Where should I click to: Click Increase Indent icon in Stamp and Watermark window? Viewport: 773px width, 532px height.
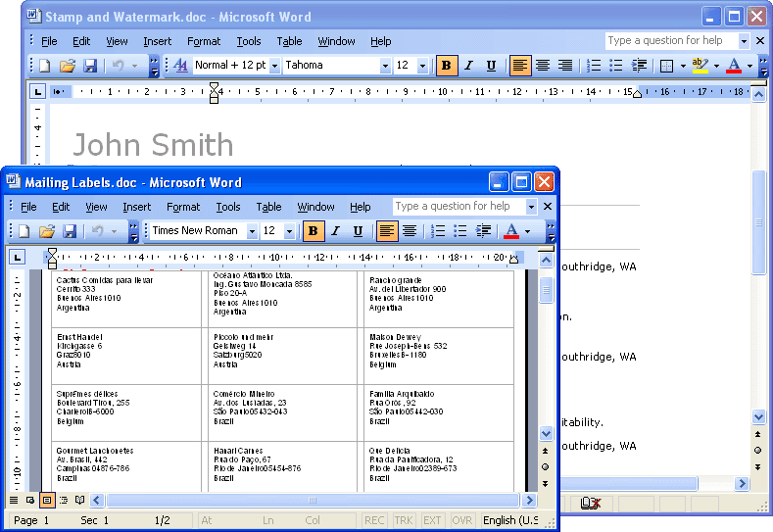[639, 66]
